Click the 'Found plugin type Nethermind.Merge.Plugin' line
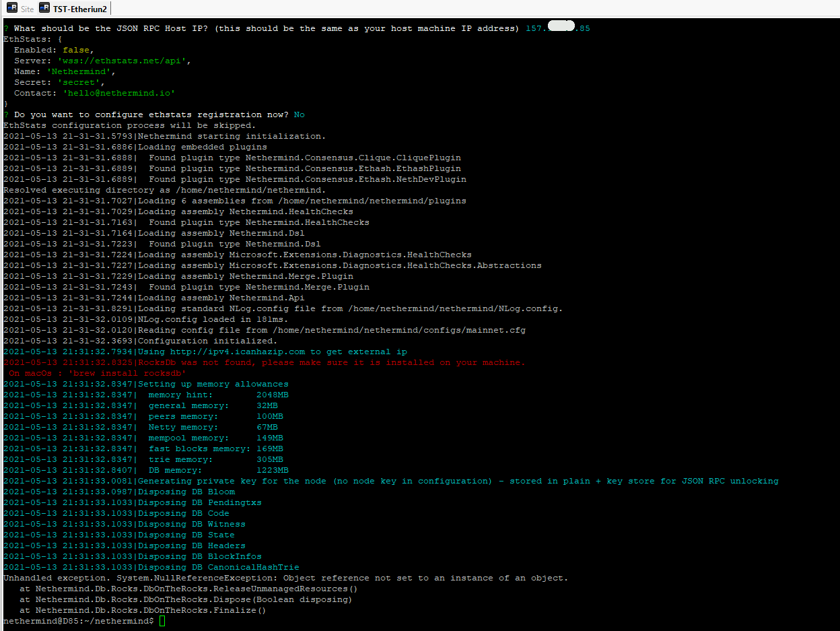Viewport: 840px width, 631px height. coord(186,287)
